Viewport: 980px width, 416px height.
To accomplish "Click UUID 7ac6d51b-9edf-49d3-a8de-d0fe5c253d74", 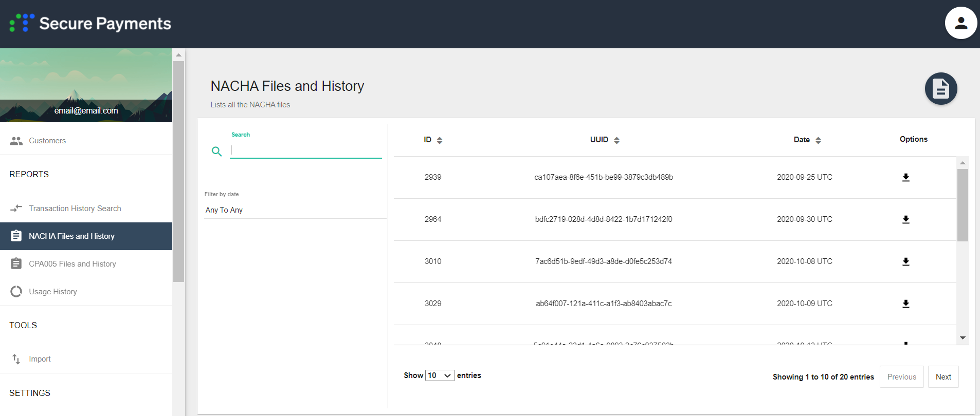I will coord(604,261).
